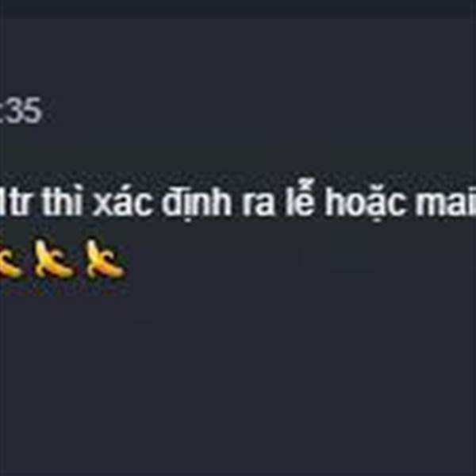Viewport: 476px width, 476px height.
Task: Click the middle banana emoji
Action: [53, 259]
